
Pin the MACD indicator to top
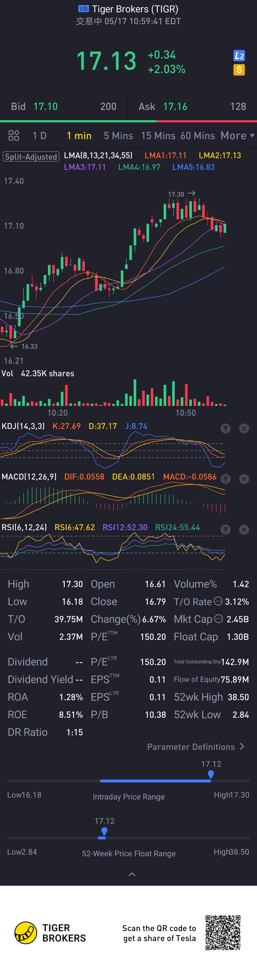(226, 479)
